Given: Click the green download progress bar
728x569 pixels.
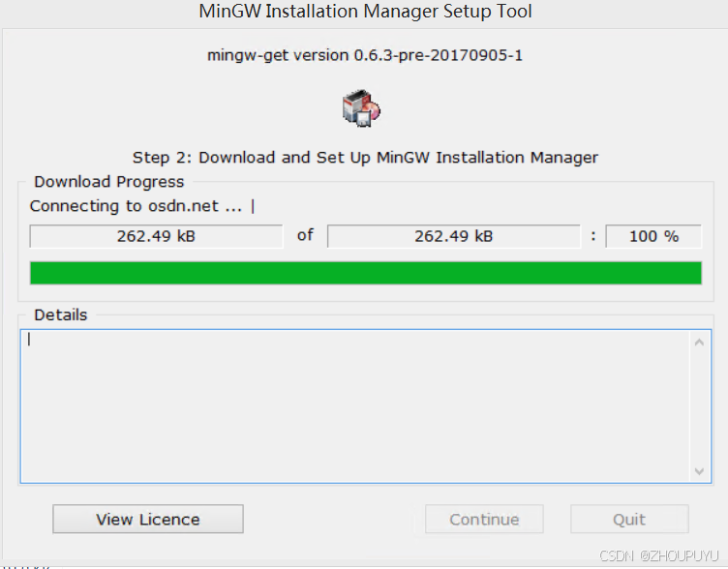Looking at the screenshot, I should pos(365,273).
